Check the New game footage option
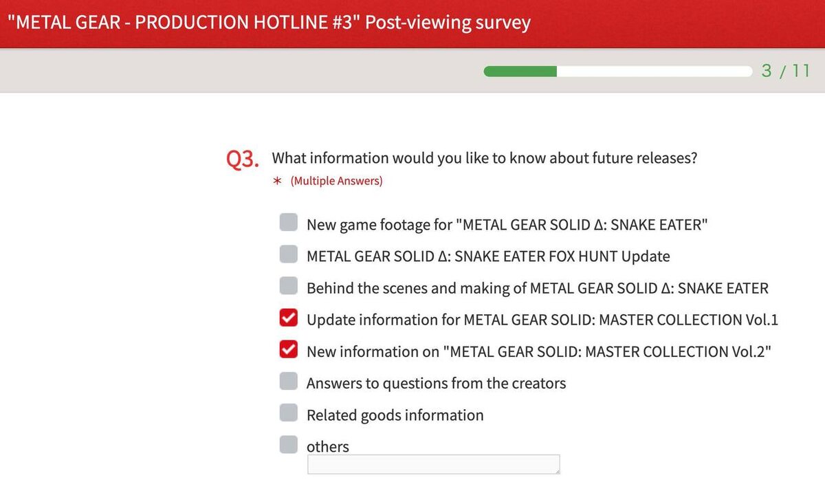This screenshot has height=504, width=825. click(289, 222)
